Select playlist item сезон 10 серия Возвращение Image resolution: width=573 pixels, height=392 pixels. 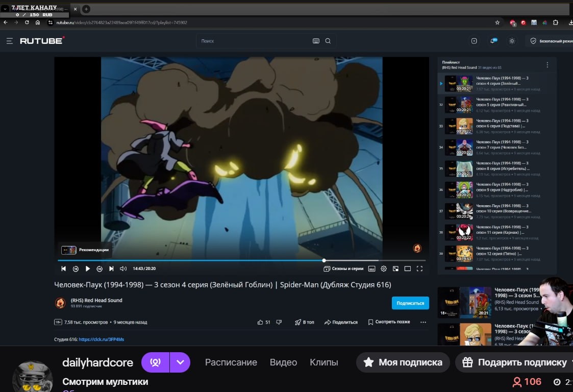[x=497, y=211]
